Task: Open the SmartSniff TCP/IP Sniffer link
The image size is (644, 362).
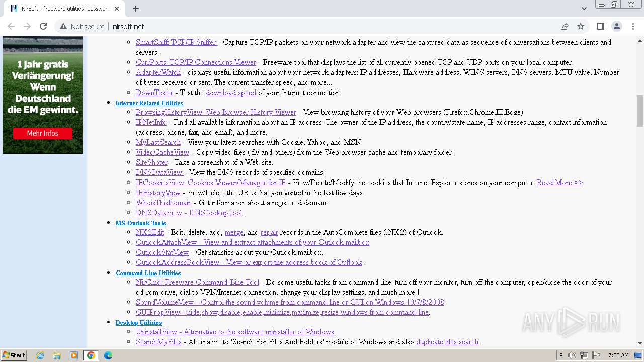Action: click(176, 42)
